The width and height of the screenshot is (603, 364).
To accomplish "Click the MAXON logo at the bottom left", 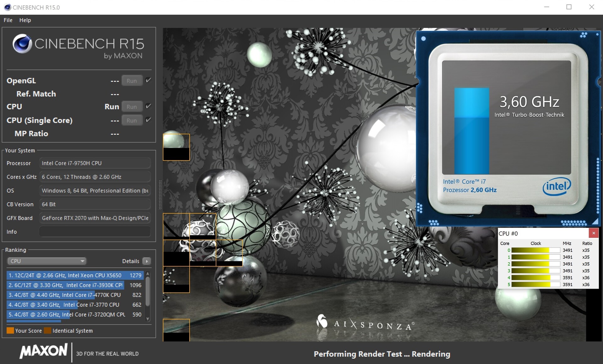I will [44, 351].
